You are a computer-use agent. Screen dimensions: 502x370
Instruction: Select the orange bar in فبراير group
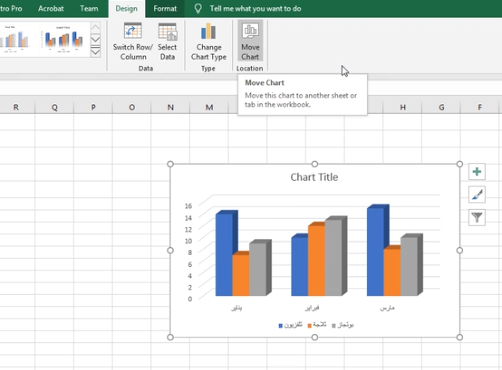click(x=316, y=260)
